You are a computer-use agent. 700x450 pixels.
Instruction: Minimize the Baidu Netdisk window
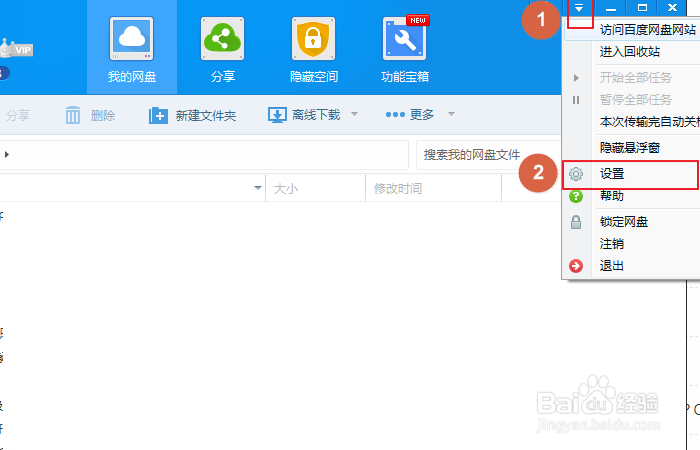click(611, 8)
